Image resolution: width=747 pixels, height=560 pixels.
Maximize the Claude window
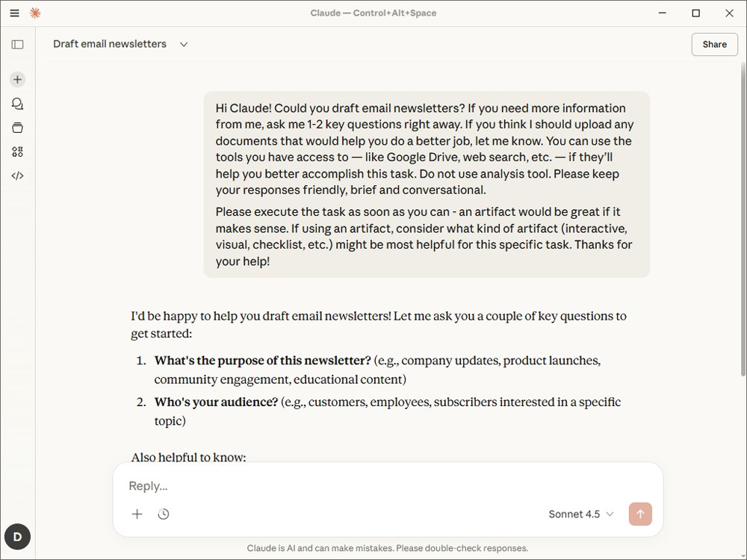(x=695, y=13)
